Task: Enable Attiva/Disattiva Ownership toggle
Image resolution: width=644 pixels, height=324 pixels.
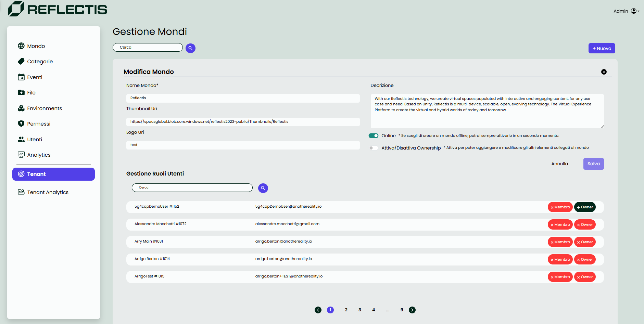Action: pos(374,148)
